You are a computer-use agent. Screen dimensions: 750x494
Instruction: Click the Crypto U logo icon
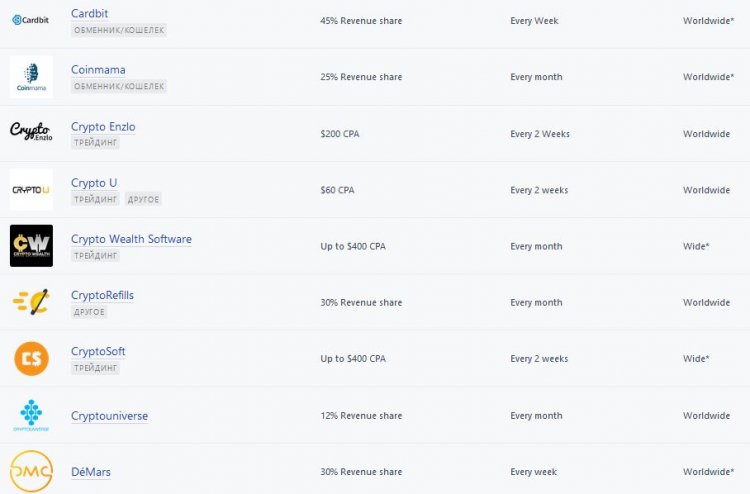pos(31,189)
